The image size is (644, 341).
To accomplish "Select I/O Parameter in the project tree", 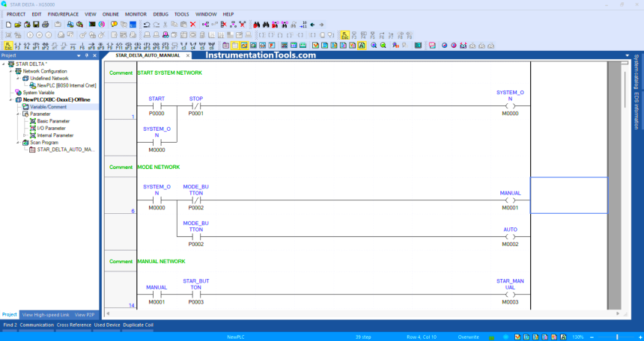I will click(52, 129).
